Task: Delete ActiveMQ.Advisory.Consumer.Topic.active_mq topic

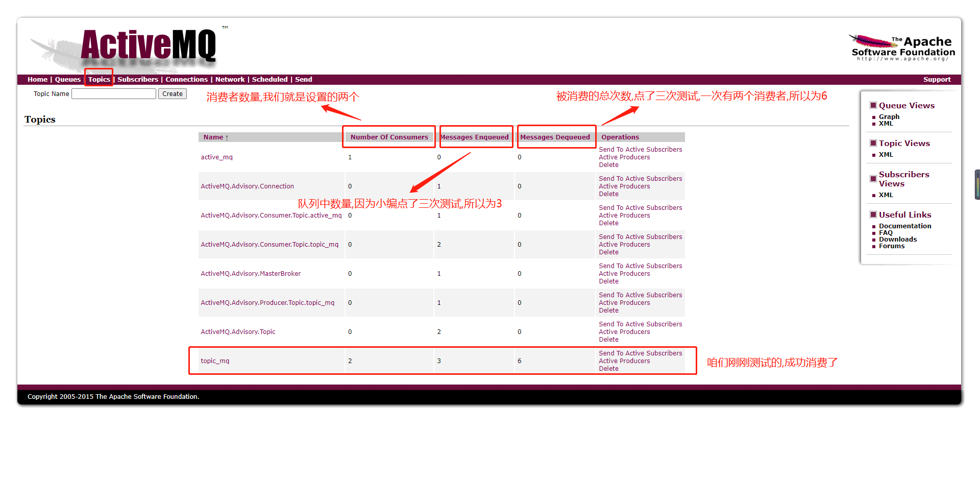Action: tap(608, 223)
